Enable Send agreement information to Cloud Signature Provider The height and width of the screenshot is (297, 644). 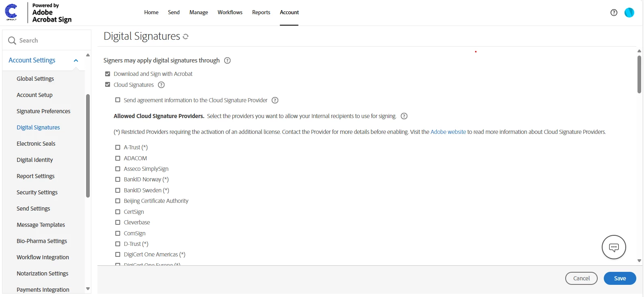click(118, 100)
